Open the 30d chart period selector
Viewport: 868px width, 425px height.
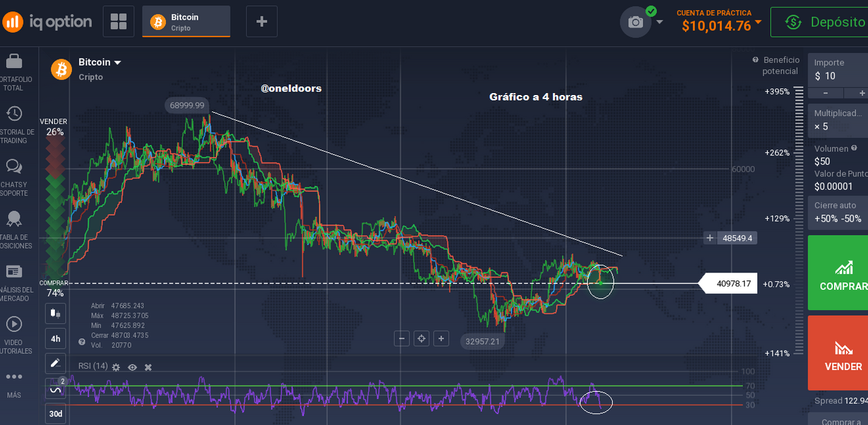click(56, 413)
